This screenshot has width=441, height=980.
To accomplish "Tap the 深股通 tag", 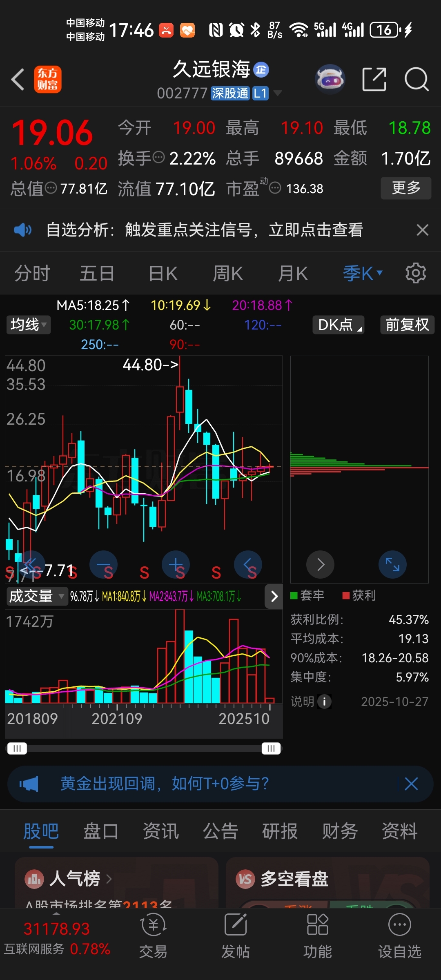I will 230,93.
